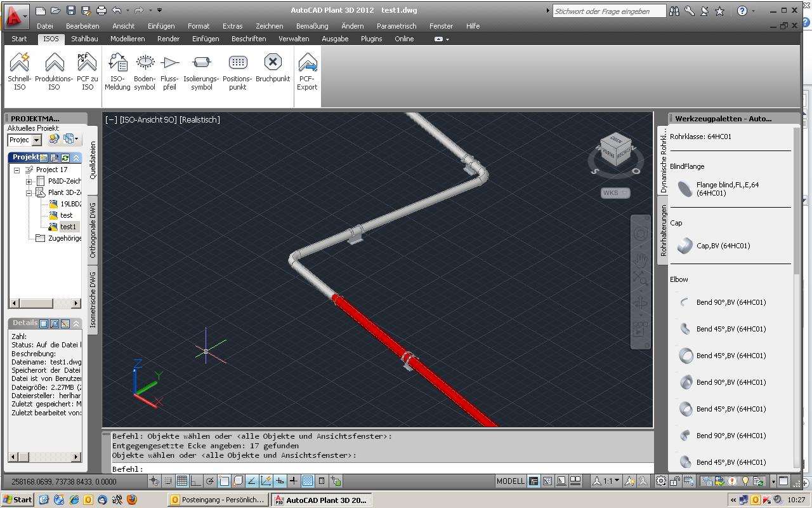The width and height of the screenshot is (812, 508).
Task: Open the Bemaßung menu
Action: [x=312, y=26]
